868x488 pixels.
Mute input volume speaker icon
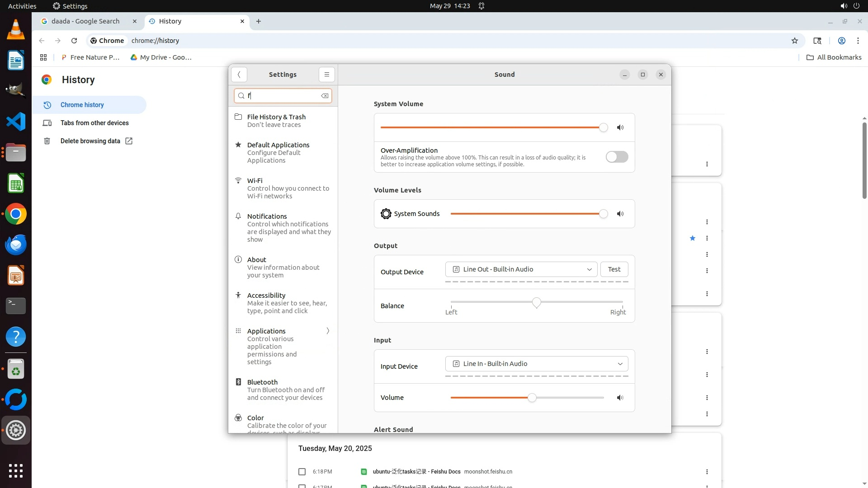point(620,398)
